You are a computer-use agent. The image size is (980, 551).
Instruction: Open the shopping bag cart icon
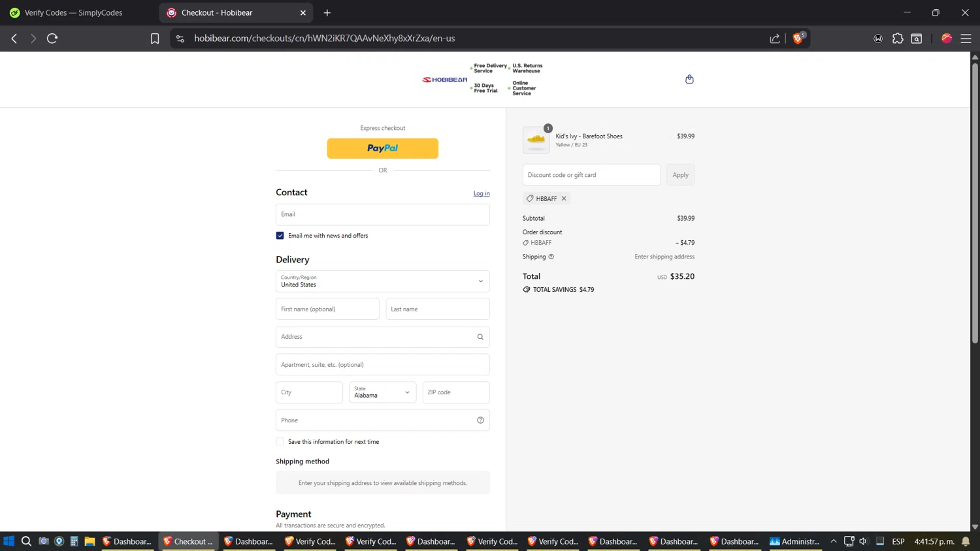[x=689, y=79]
